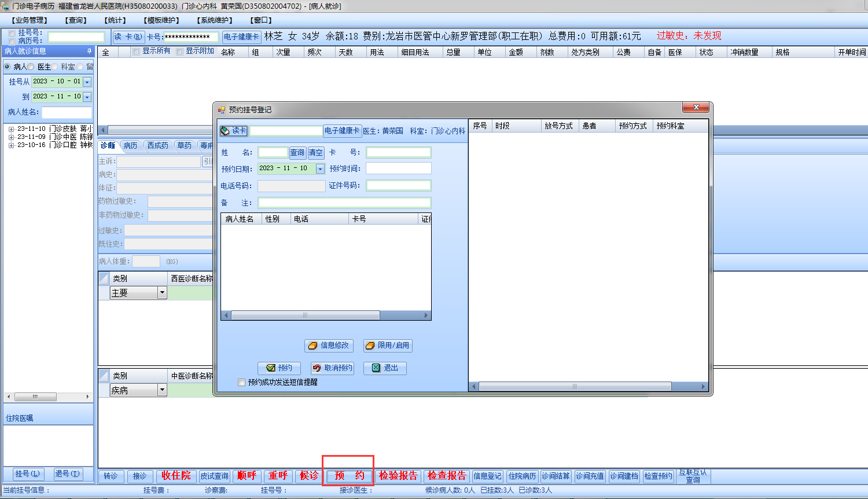
Task: Click the 查询 button next to 姓名
Action: [297, 153]
